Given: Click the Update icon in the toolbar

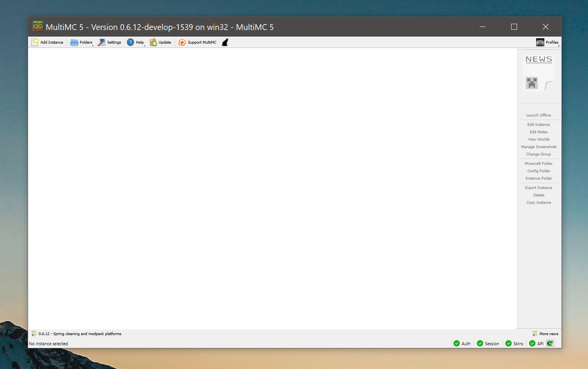Looking at the screenshot, I should pos(154,42).
